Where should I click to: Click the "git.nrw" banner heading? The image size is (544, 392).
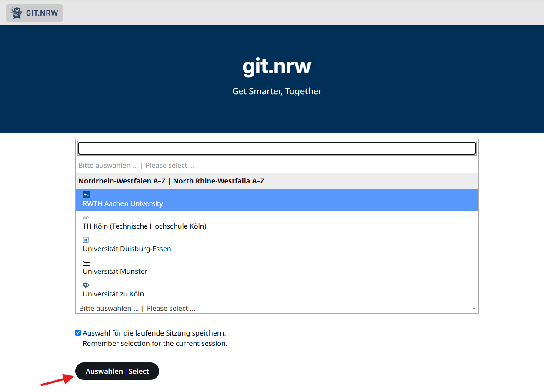coord(277,66)
